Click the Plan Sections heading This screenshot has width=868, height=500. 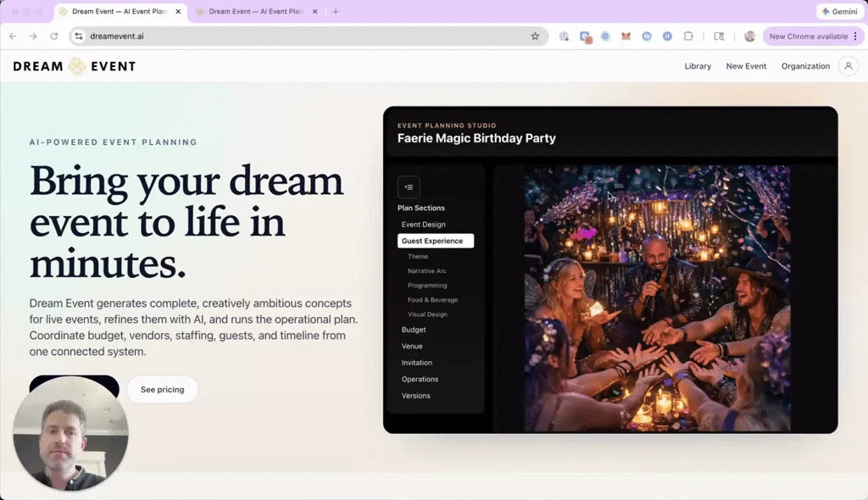[420, 208]
